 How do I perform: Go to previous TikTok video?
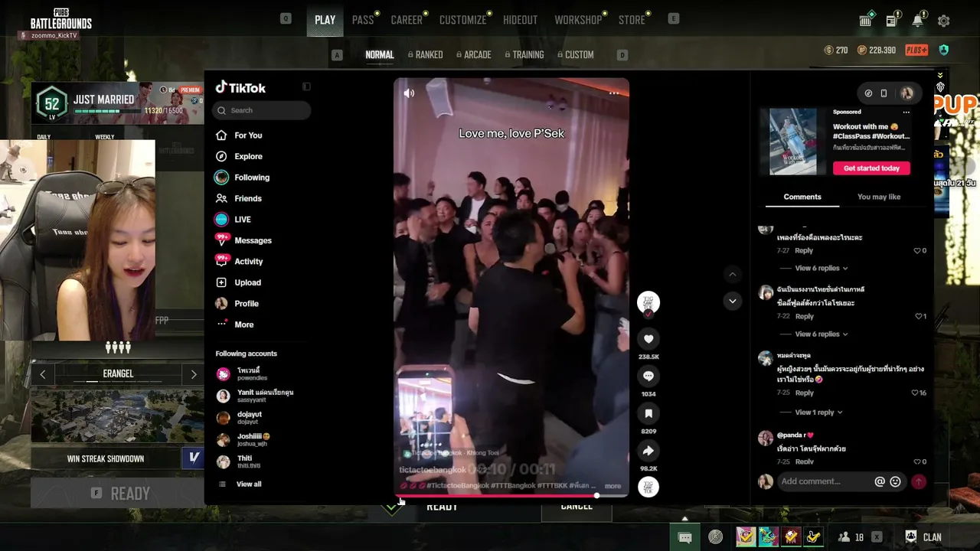click(732, 274)
